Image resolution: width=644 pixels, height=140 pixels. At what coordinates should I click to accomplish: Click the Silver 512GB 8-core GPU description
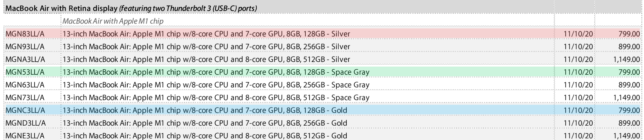pyautogui.click(x=206, y=59)
